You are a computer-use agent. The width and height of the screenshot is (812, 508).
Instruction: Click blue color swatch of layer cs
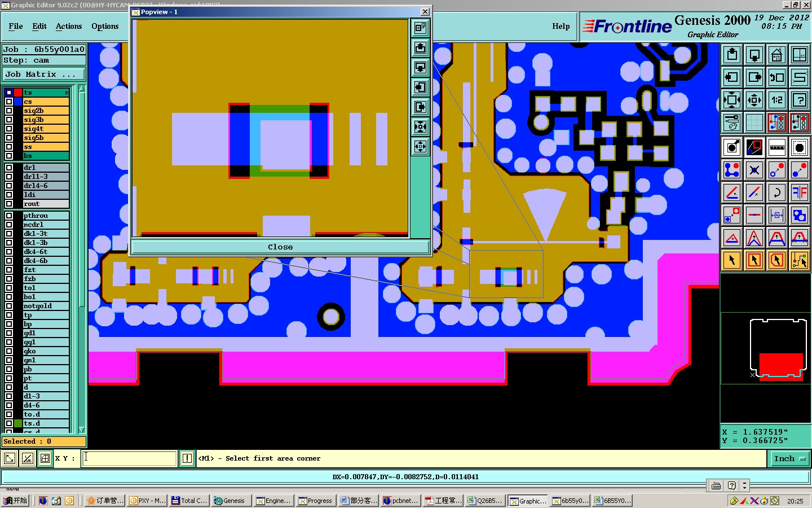click(x=18, y=102)
